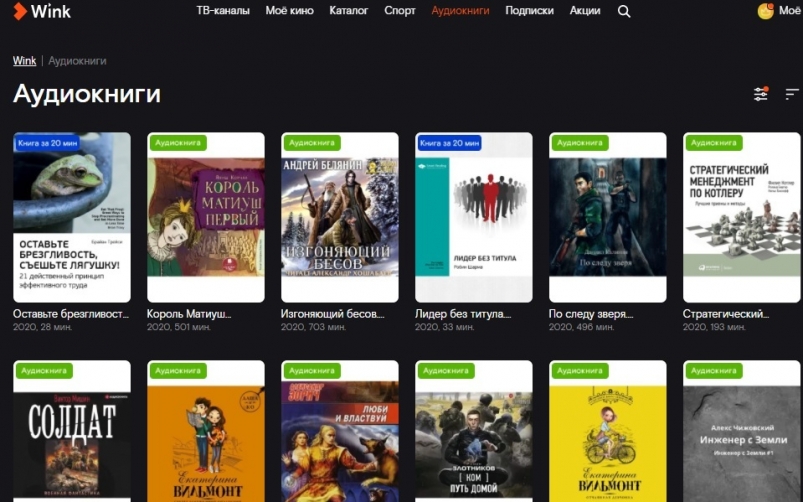Open the Люби и властвуй cover

(x=340, y=431)
